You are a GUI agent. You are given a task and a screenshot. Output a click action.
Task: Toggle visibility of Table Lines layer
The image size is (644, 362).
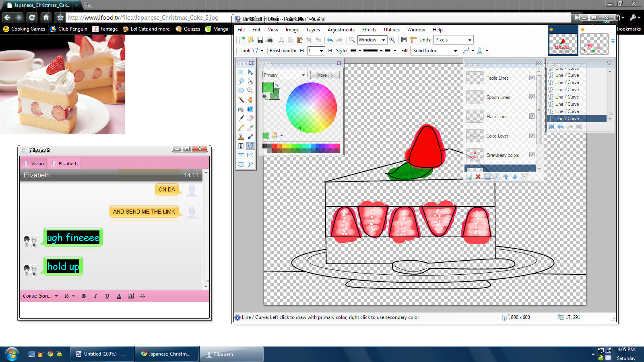pyautogui.click(x=532, y=78)
